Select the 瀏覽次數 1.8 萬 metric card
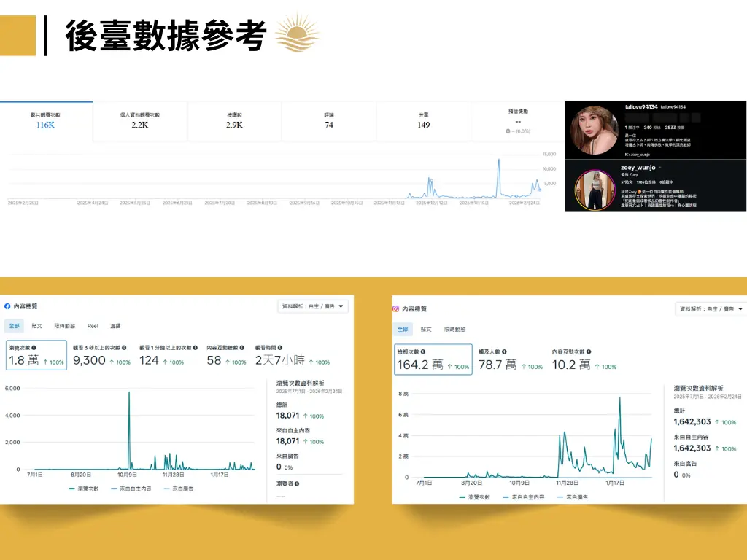 pyautogui.click(x=36, y=355)
